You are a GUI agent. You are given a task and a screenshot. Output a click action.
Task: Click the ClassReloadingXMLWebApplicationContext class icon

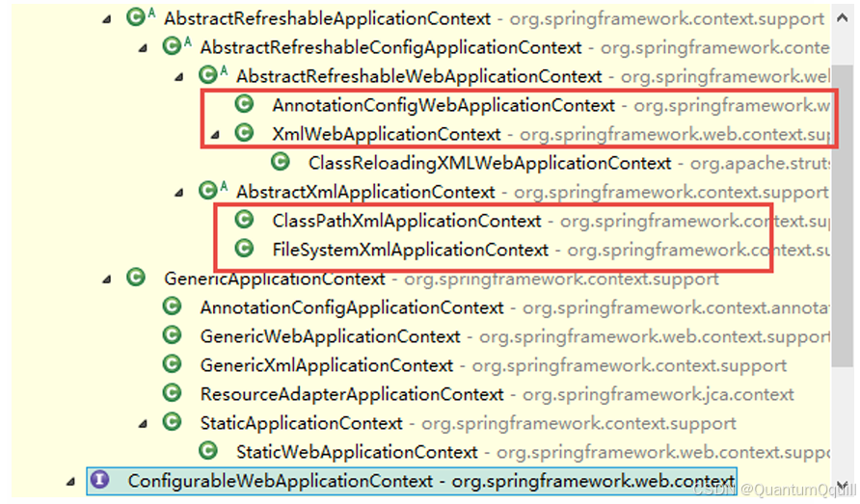(281, 162)
